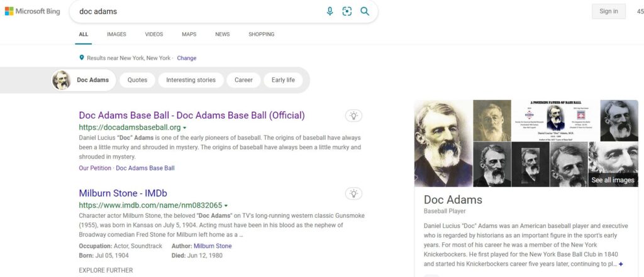Screen dimensions: 644x277
Task: Click the Microsoft Bing logo
Action: coord(33,11)
